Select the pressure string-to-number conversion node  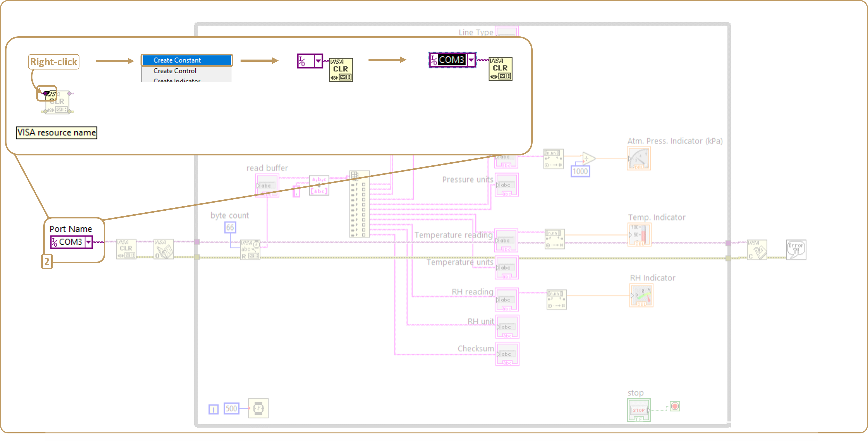tap(554, 159)
